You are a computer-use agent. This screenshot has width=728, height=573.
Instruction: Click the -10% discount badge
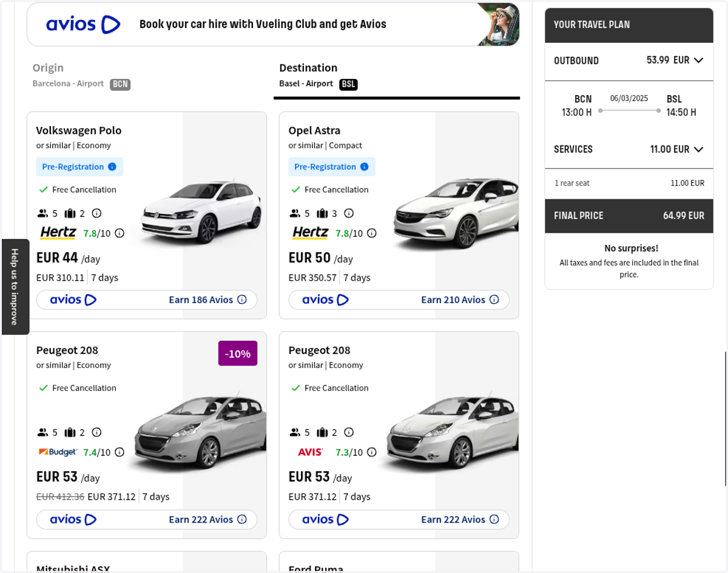coord(238,354)
